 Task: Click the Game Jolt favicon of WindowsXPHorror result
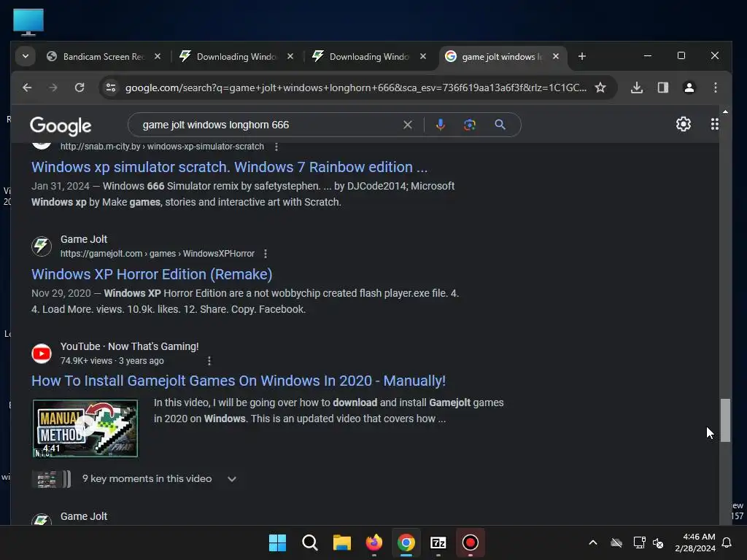(42, 246)
